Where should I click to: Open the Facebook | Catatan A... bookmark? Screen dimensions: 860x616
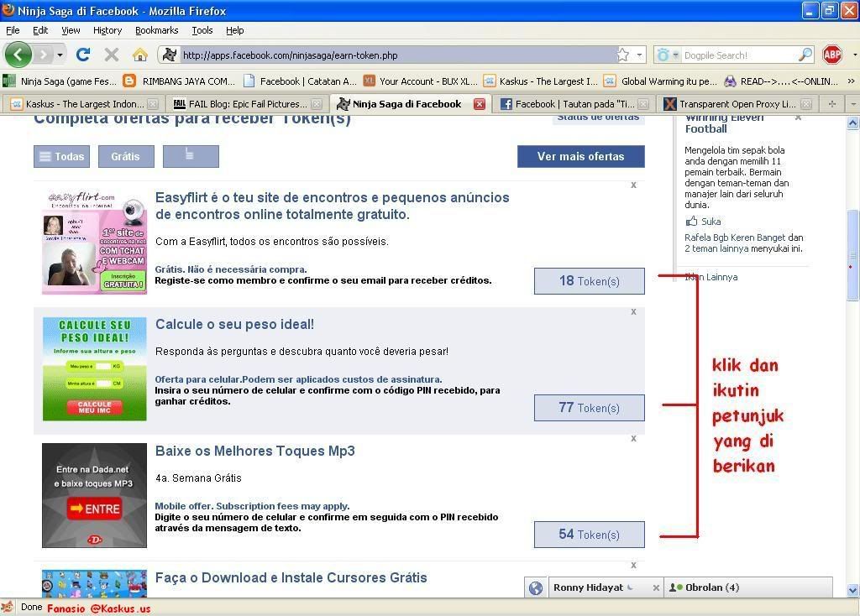[x=301, y=81]
